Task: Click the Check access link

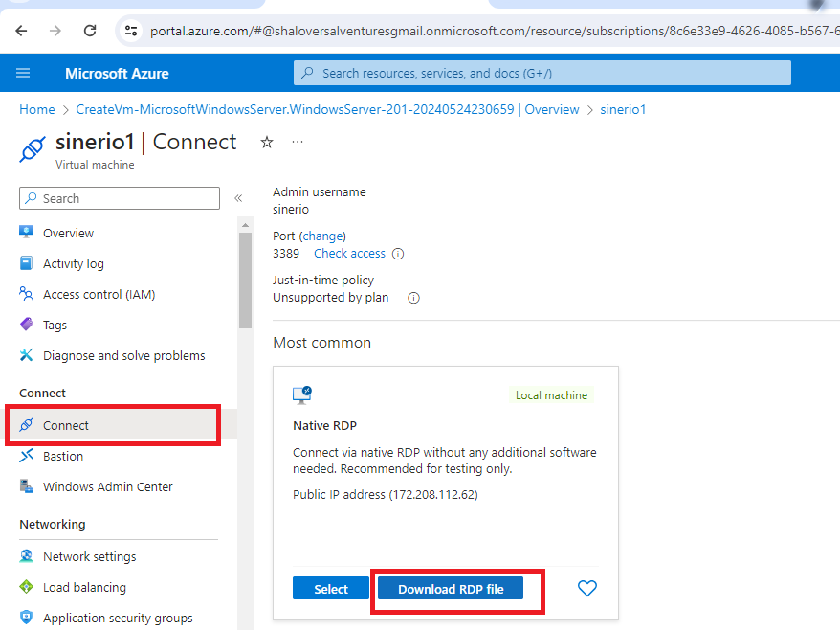Action: coord(349,253)
